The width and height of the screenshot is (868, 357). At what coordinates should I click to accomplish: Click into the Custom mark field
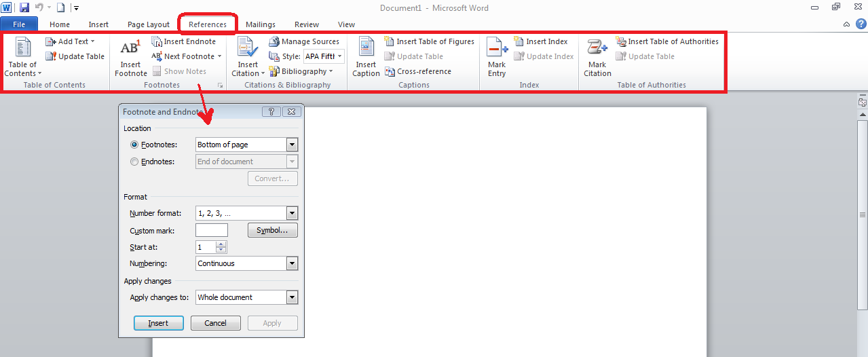tap(212, 230)
